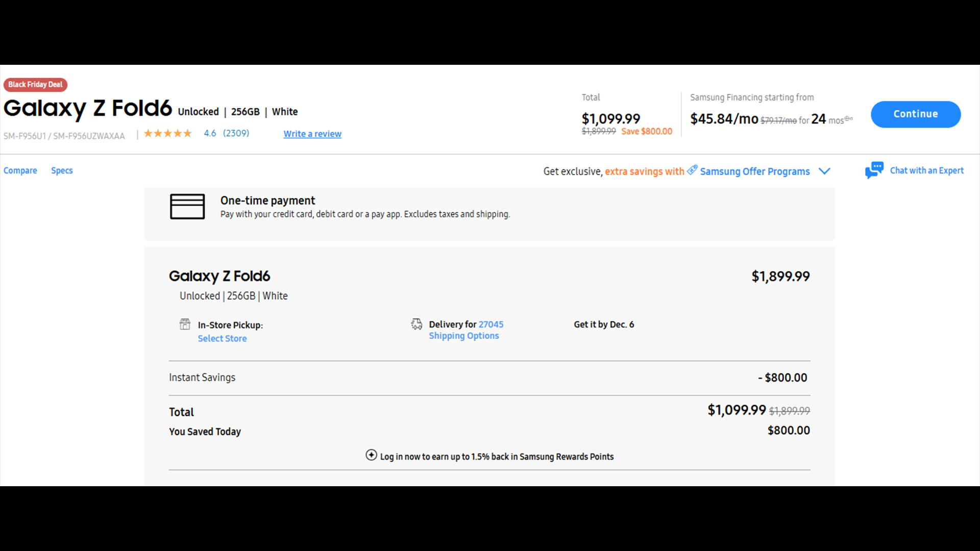
Task: Expand Log in now rewards points section
Action: pyautogui.click(x=496, y=457)
